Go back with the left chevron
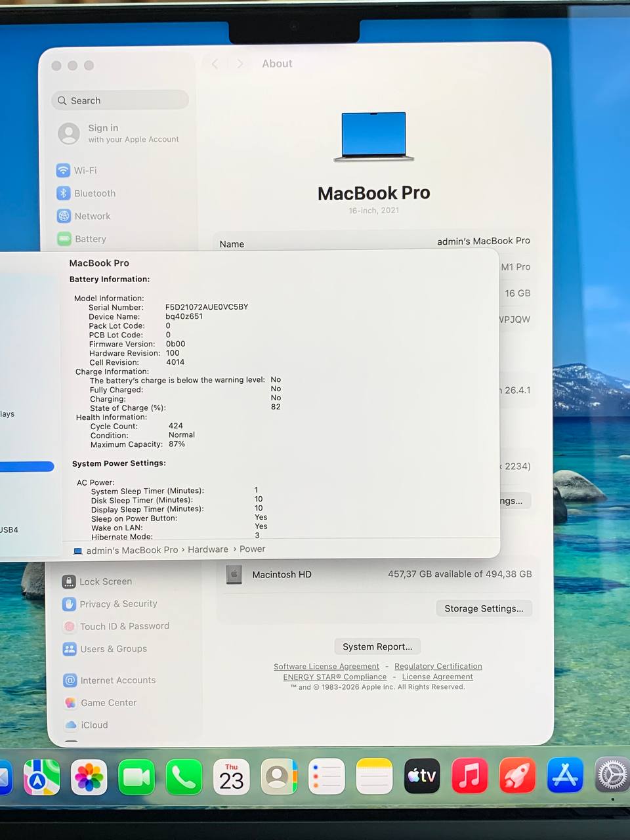Screen dimensions: 630x840 click(215, 64)
